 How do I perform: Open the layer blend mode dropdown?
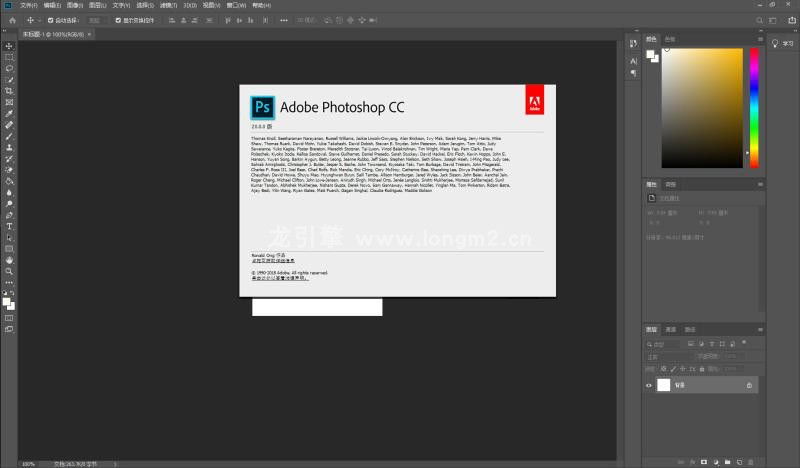click(668, 357)
